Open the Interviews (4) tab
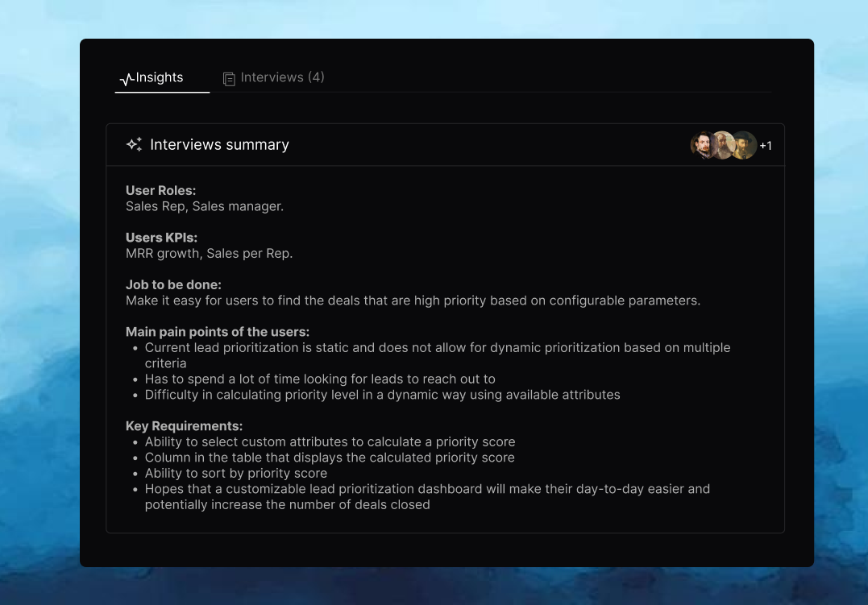The image size is (868, 605). (282, 77)
